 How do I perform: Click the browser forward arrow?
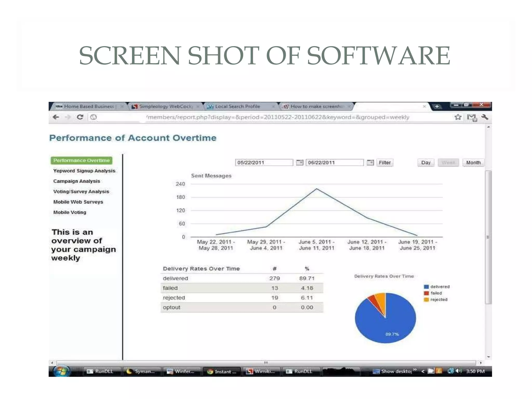point(68,117)
